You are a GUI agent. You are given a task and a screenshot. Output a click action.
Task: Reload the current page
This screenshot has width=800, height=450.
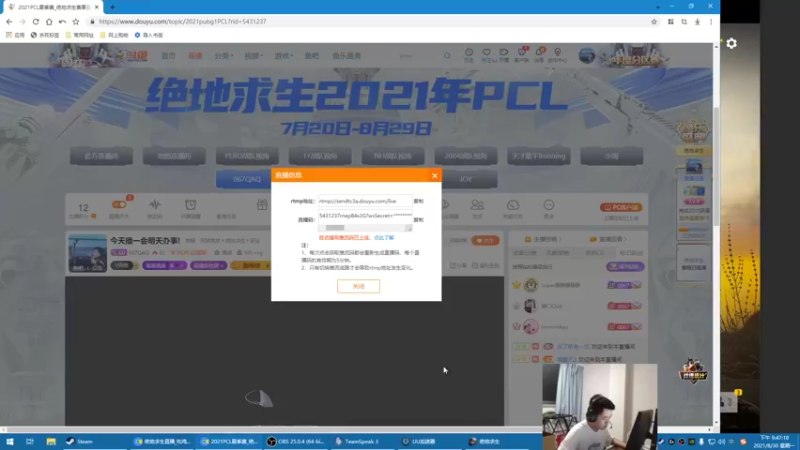coord(35,21)
